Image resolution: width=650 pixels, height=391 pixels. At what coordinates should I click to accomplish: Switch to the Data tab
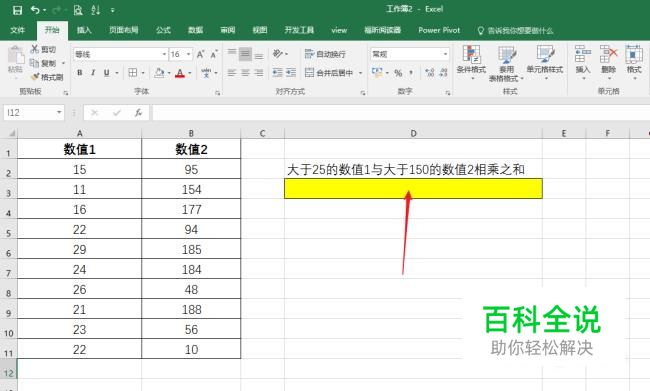click(x=195, y=30)
